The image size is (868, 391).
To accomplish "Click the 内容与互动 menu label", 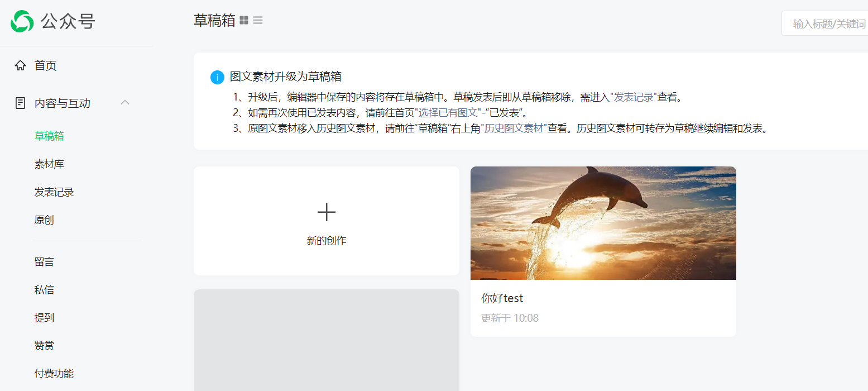I will coord(63,103).
